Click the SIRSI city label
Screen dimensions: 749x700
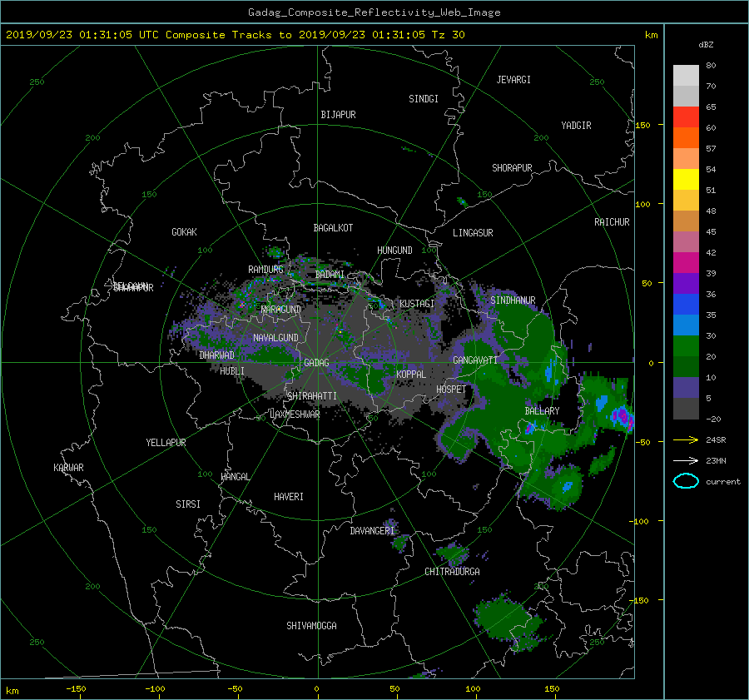click(x=188, y=504)
